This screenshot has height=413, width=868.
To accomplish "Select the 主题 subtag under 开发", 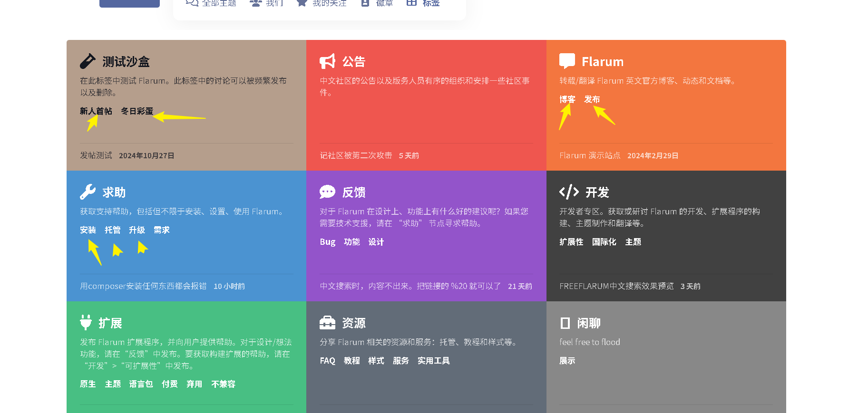I will (633, 242).
